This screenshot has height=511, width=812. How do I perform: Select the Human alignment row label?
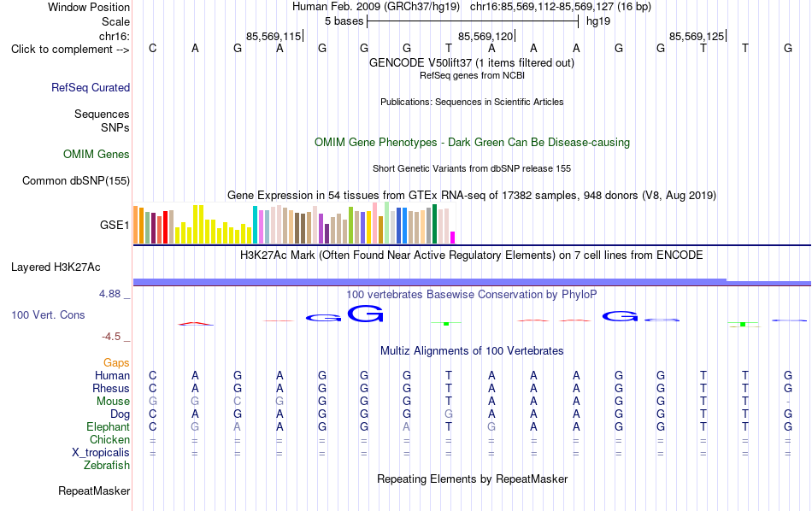coord(112,376)
